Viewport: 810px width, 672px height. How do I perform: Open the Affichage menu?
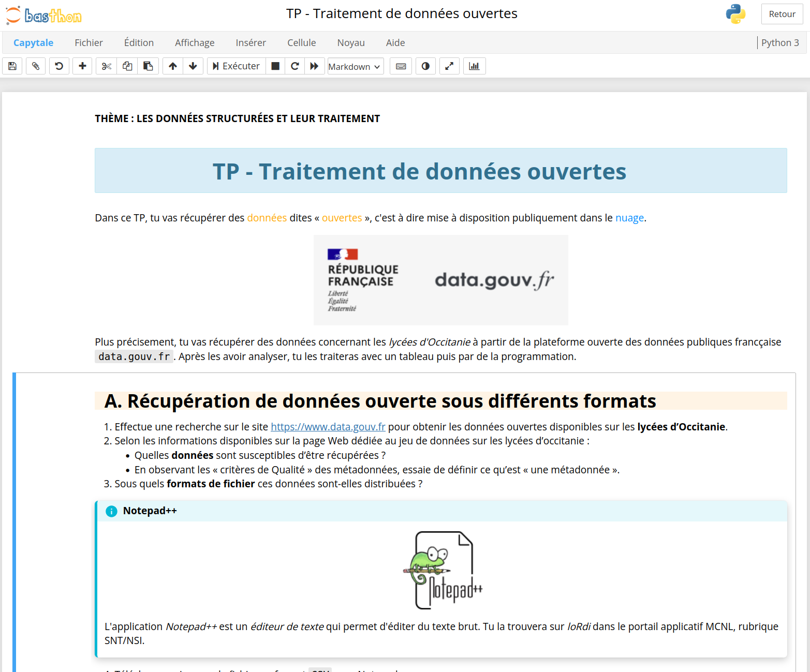195,42
